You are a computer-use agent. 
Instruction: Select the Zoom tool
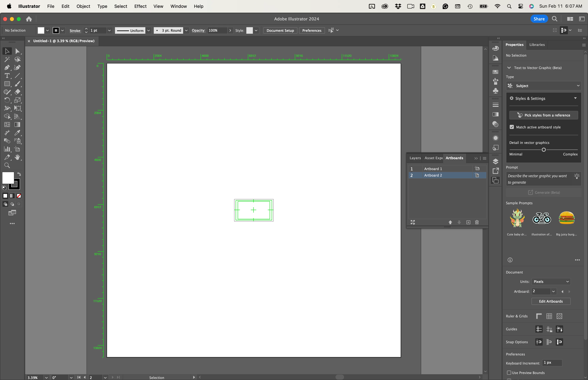click(x=7, y=165)
